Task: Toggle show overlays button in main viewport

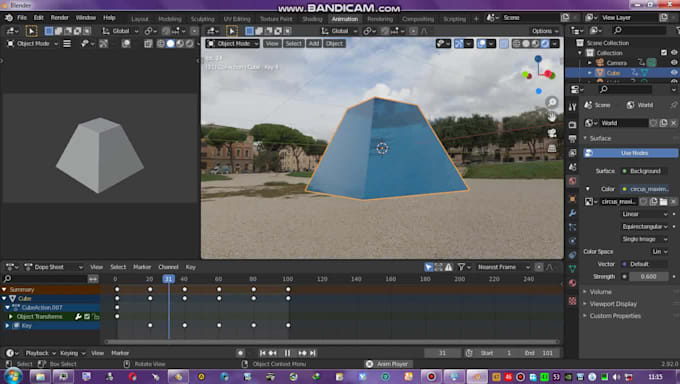Action: pos(481,43)
